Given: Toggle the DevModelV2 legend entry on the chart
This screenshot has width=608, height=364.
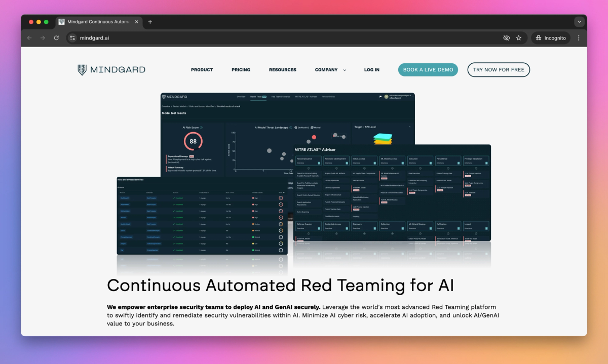Looking at the screenshot, I should pyautogui.click(x=302, y=128).
